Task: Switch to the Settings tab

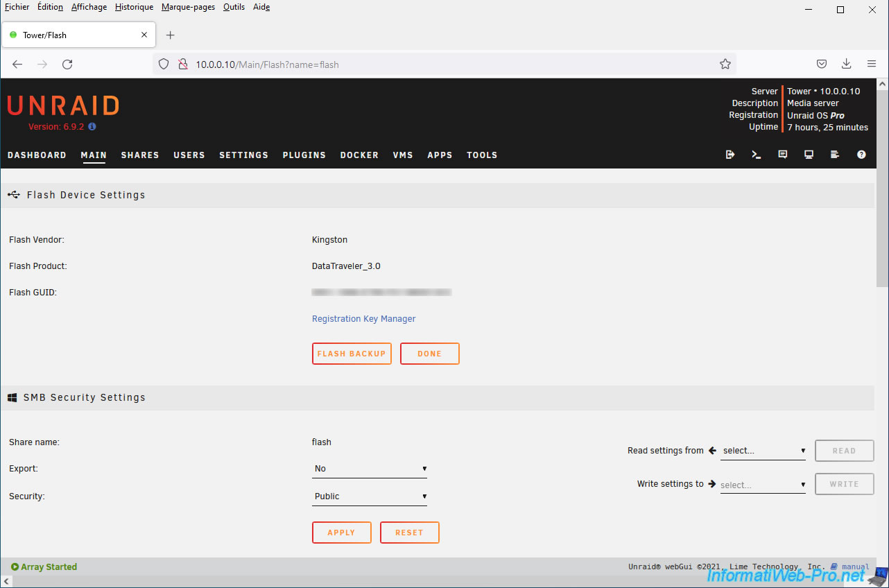Action: [243, 155]
